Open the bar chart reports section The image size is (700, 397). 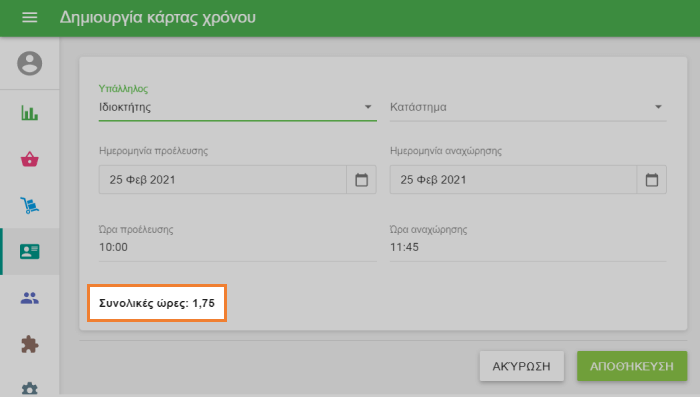[x=29, y=113]
